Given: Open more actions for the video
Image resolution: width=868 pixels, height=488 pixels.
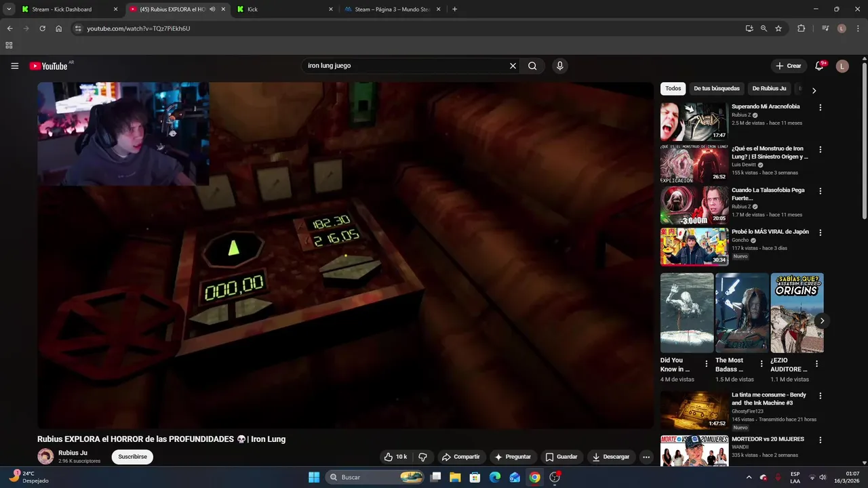Looking at the screenshot, I should pos(646,457).
